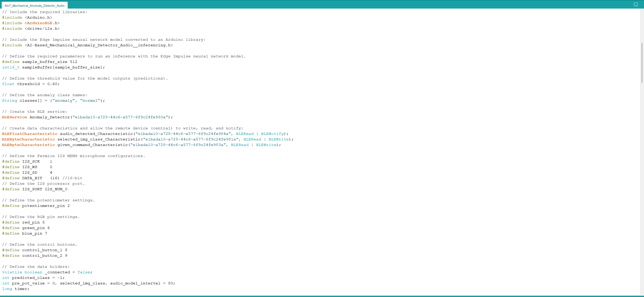
Task: Place cursor on the I2S_SCK define line
Action: click(31, 161)
